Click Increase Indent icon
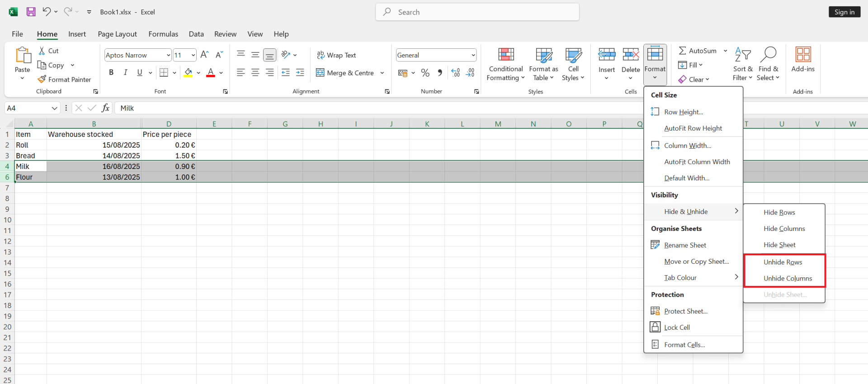The image size is (868, 384). pyautogui.click(x=300, y=72)
